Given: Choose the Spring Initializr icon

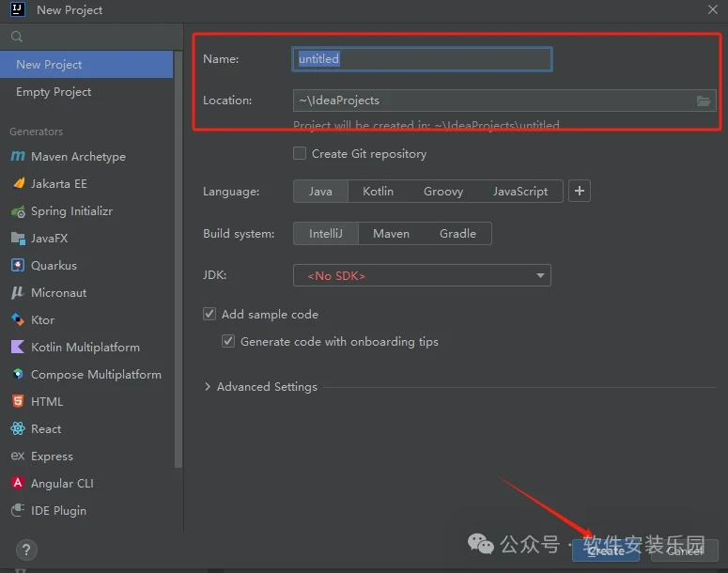Looking at the screenshot, I should pos(18,211).
